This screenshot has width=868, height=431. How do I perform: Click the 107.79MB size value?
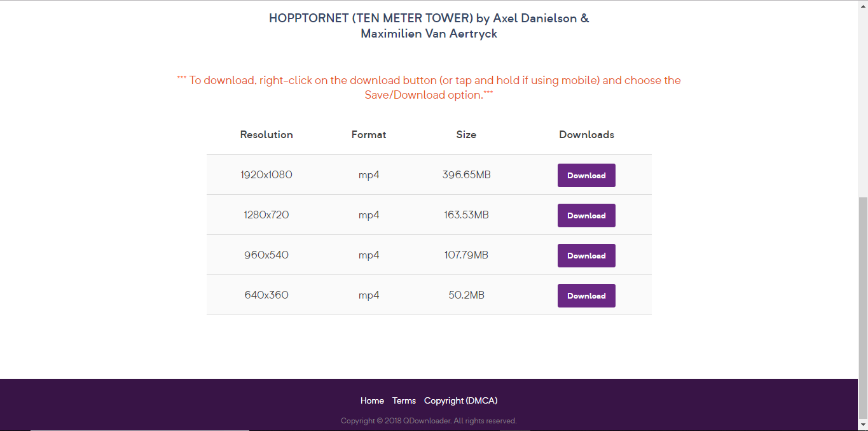tap(466, 255)
